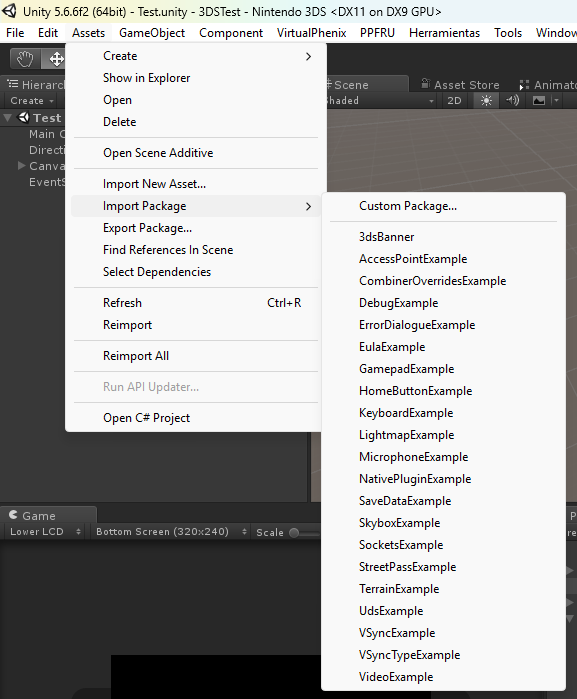Click Unity icon beside Test scene
The width and height of the screenshot is (577, 699).
(23, 118)
